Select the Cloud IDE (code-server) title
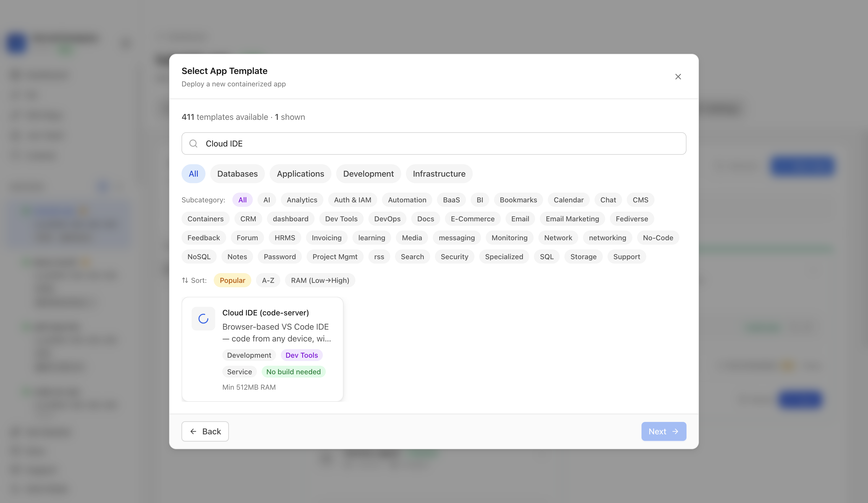 pos(265,313)
